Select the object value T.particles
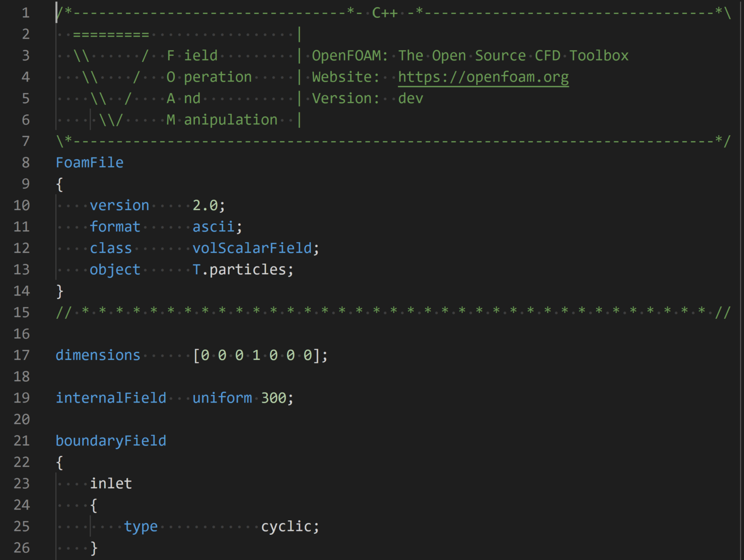744x560 pixels. 241,269
